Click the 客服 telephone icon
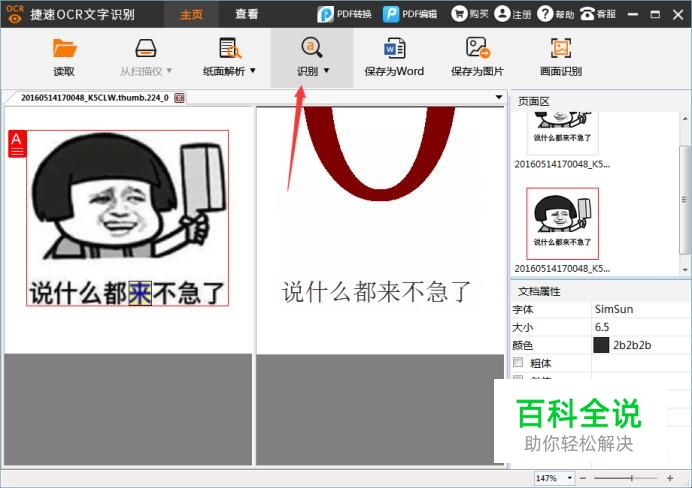The height and width of the screenshot is (488, 692). coord(587,14)
